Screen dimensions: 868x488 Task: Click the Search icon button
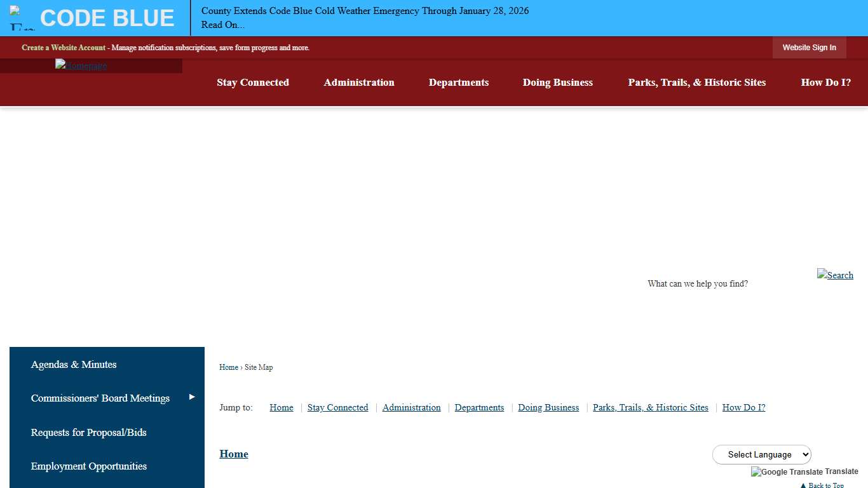(835, 275)
